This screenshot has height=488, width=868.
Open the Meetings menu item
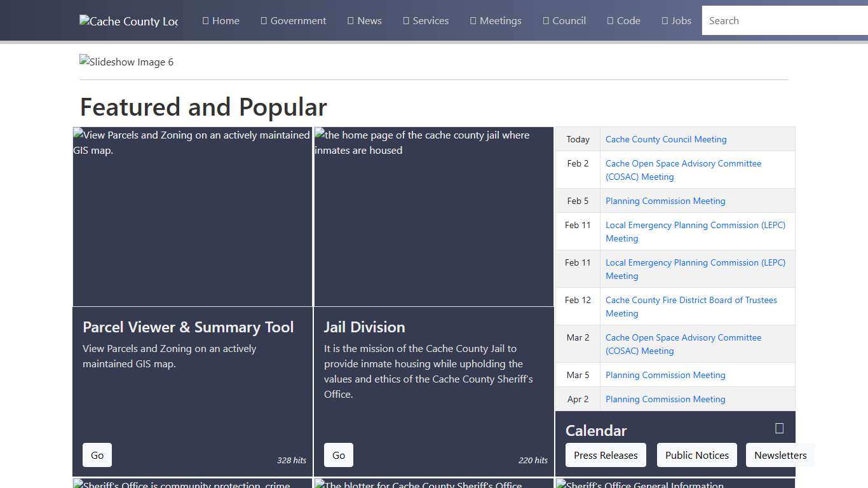[496, 20]
